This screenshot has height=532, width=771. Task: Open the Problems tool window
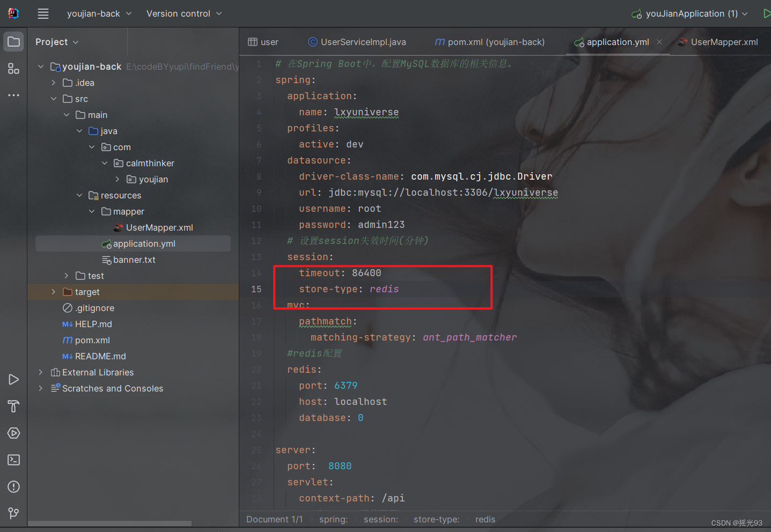[x=13, y=487]
